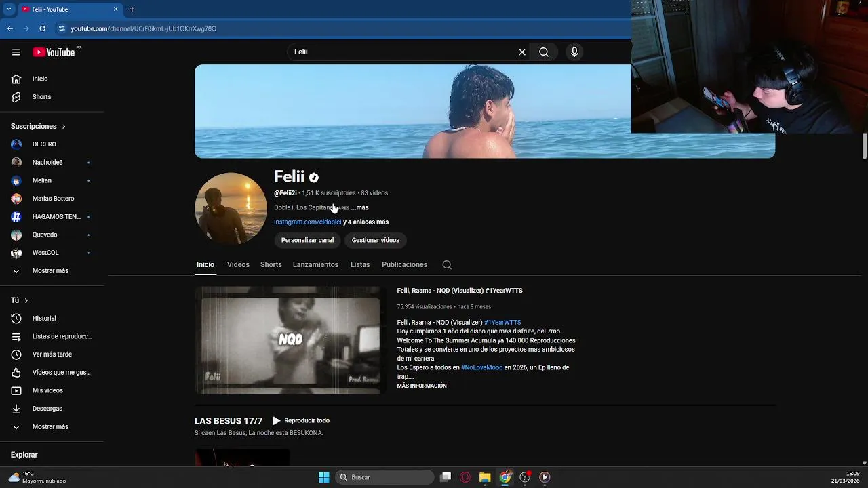Image resolution: width=868 pixels, height=488 pixels.
Task: Open the #1YearWTTS hashtag link
Action: click(x=502, y=323)
